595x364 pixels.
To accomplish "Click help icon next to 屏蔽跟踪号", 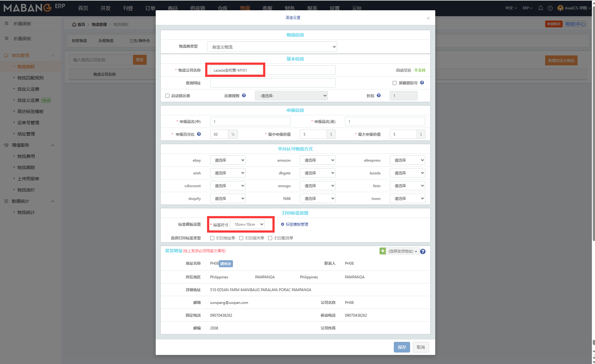I will 422,83.
